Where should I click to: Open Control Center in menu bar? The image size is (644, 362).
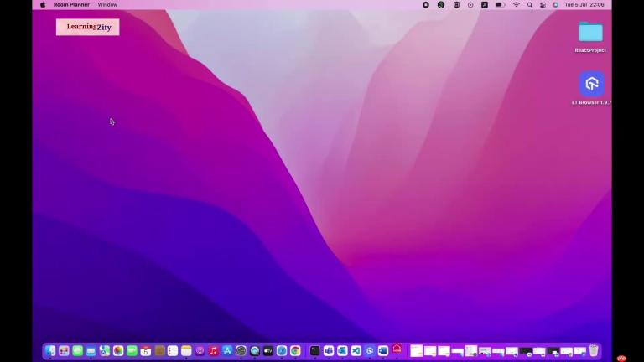[x=543, y=5]
